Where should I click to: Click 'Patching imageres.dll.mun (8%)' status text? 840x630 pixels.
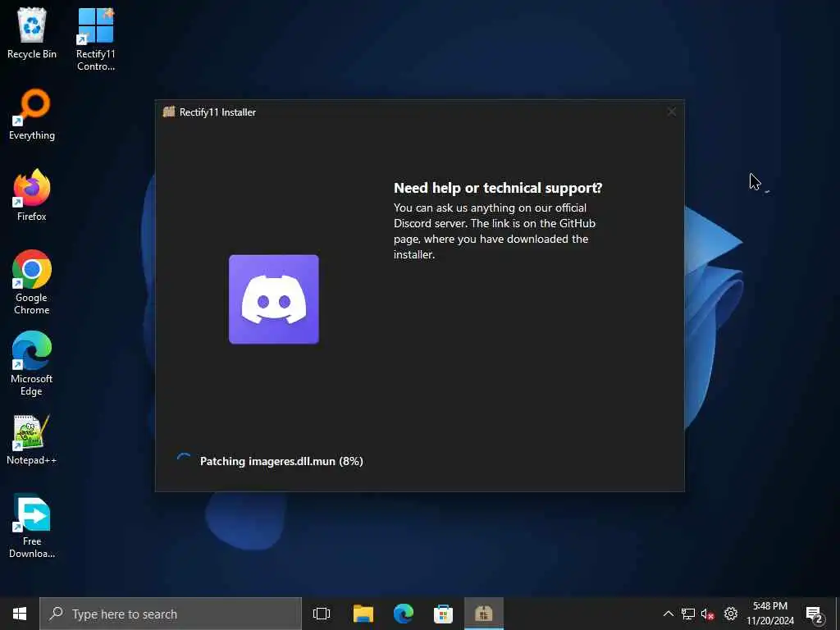click(x=281, y=461)
